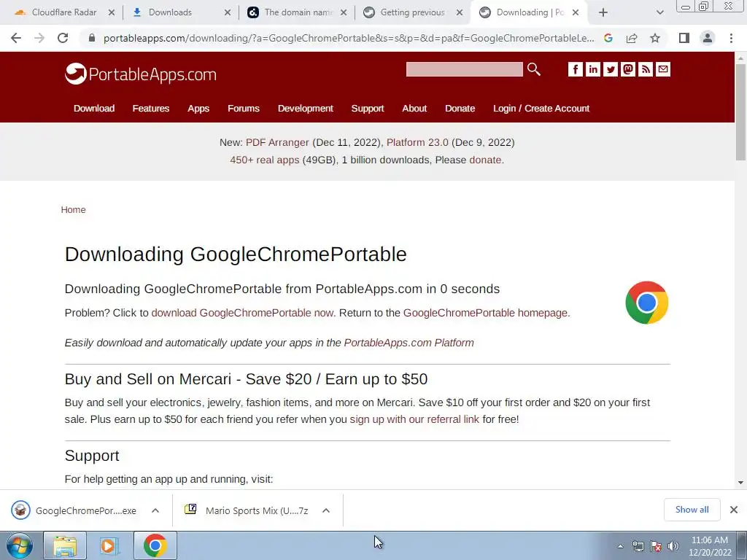Open the PDF Arranger link
This screenshot has height=560, width=747.
pos(277,142)
